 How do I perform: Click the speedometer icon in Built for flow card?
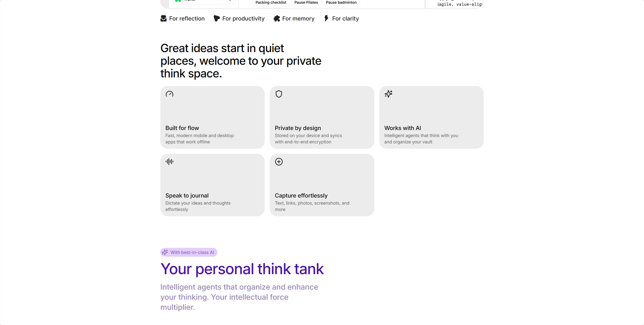[169, 94]
